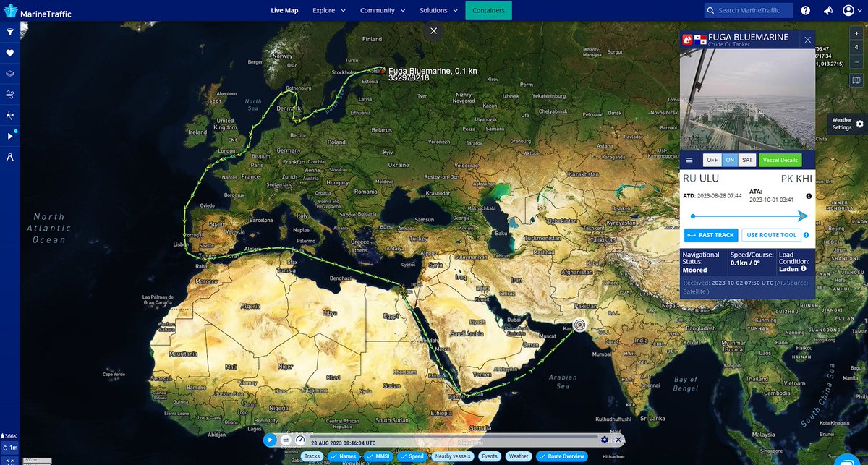Open the map layers icon
The width and height of the screenshot is (868, 465).
(x=10, y=74)
